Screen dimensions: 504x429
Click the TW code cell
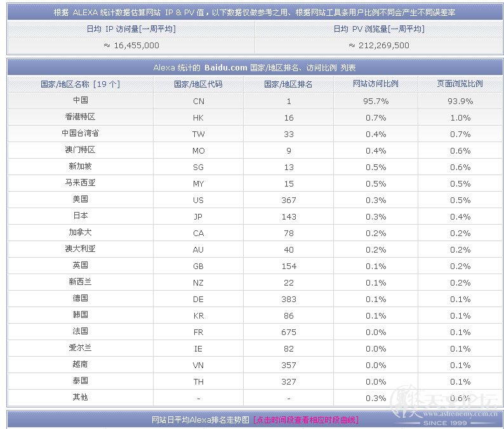(x=198, y=135)
